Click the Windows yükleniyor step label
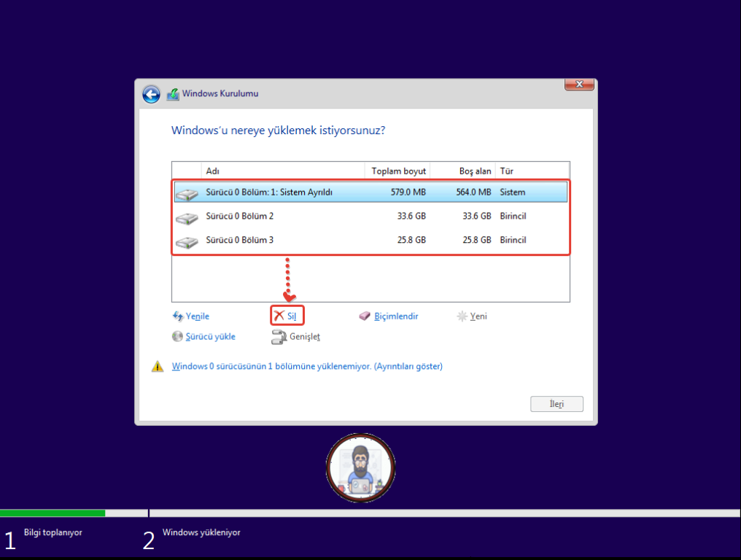The width and height of the screenshot is (741, 560). pyautogui.click(x=201, y=532)
